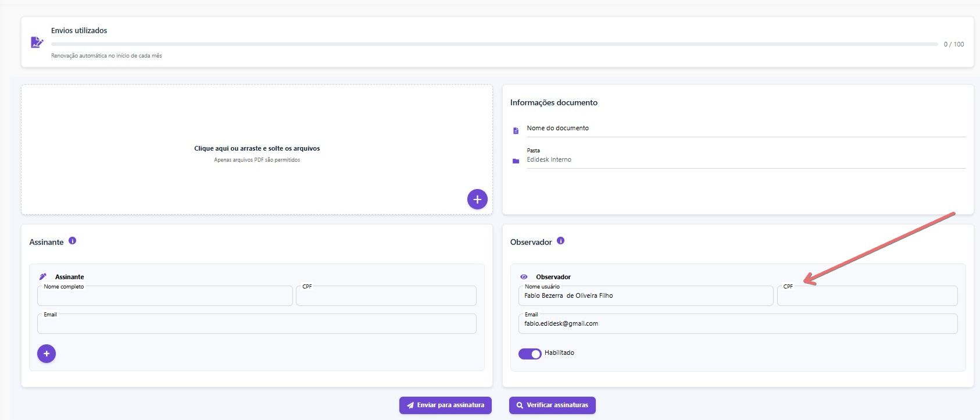Select the signer Email input field

point(256,324)
